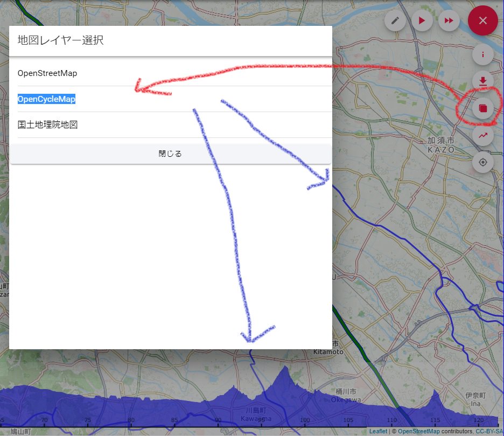This screenshot has width=504, height=436.
Task: Click the 桶川市 Okegawa map label
Action: point(346,396)
